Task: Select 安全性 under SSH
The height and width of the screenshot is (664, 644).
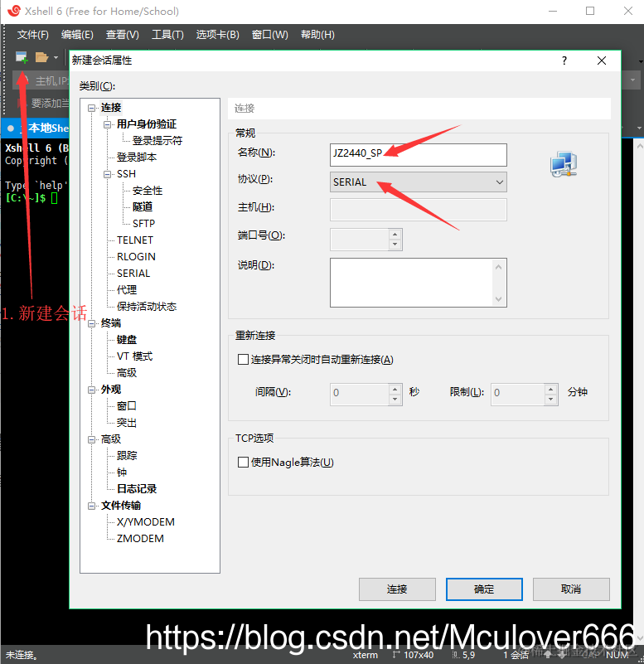Action: click(x=148, y=191)
